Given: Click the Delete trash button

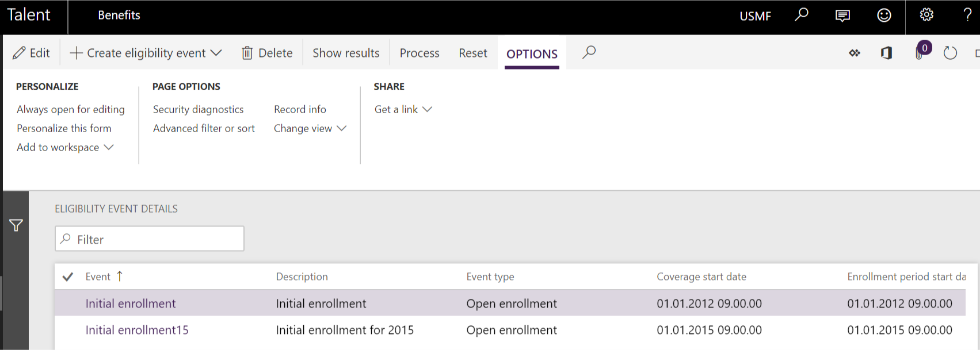Looking at the screenshot, I should pyautogui.click(x=267, y=53).
